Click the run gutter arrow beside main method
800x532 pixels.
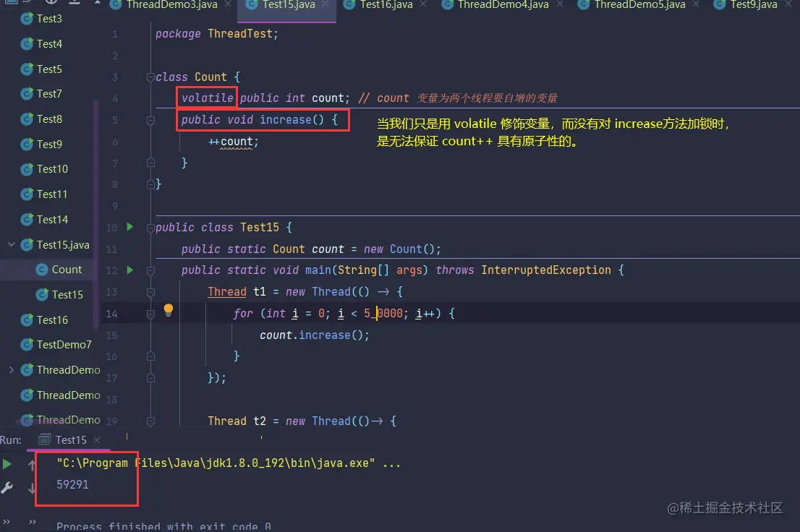[x=130, y=270]
